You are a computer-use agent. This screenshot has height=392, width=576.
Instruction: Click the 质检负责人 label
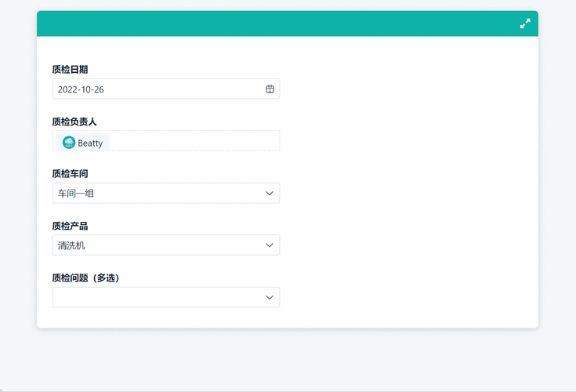tap(74, 122)
